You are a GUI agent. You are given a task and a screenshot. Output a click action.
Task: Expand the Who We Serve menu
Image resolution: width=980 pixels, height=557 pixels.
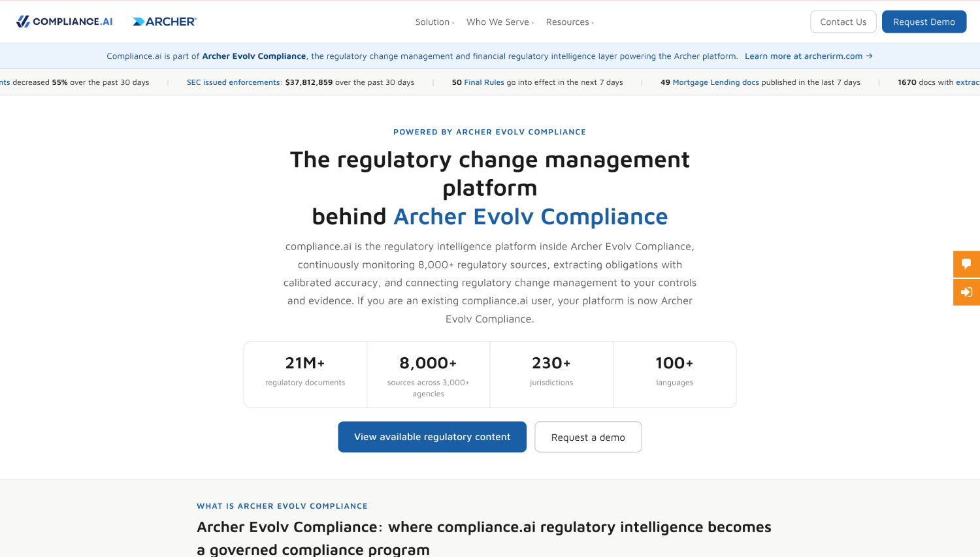pyautogui.click(x=500, y=22)
